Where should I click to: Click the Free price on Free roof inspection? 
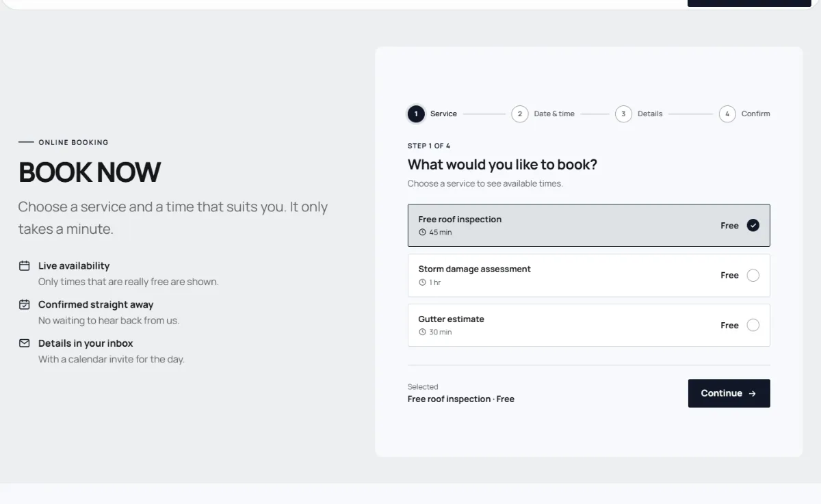pyautogui.click(x=729, y=226)
